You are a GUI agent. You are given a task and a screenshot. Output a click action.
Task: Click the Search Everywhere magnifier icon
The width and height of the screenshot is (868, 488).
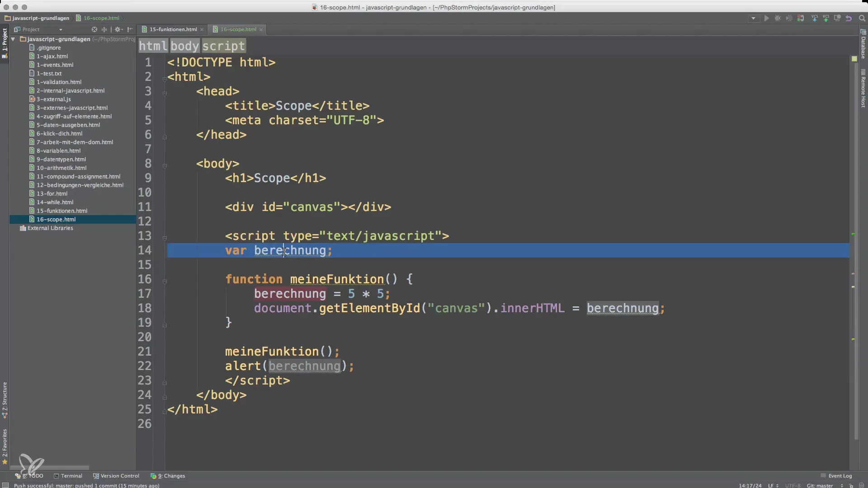(862, 19)
